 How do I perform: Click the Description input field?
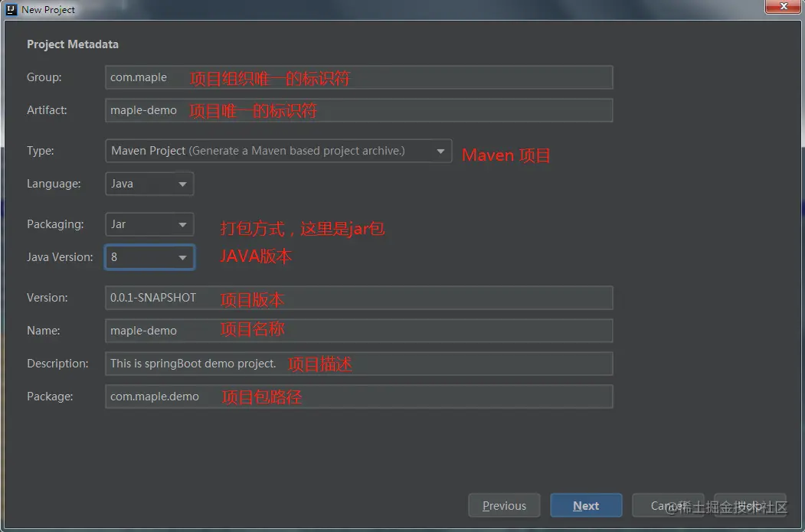pyautogui.click(x=359, y=364)
